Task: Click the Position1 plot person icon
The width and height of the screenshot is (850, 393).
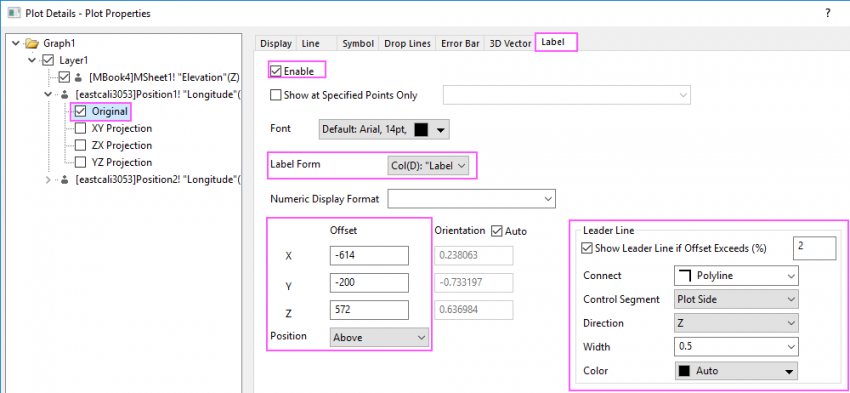Action: [66, 94]
